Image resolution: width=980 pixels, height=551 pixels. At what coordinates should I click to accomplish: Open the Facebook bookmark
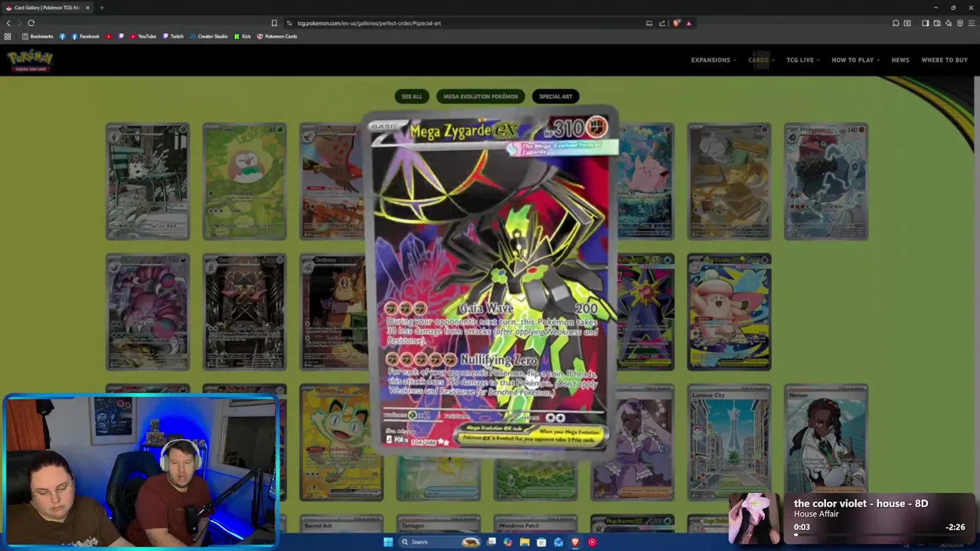pyautogui.click(x=84, y=36)
